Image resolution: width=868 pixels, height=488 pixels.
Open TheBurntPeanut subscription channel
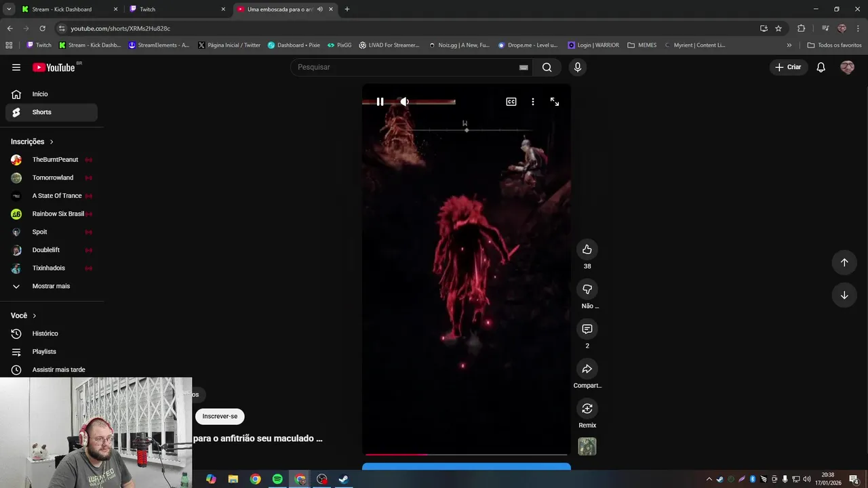(x=52, y=159)
